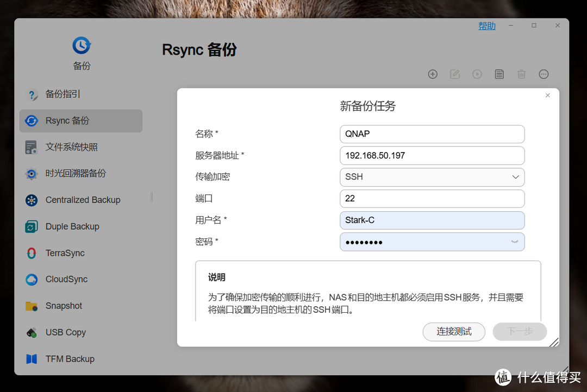587x392 pixels.
Task: Click the 连接测试 button
Action: tap(454, 332)
